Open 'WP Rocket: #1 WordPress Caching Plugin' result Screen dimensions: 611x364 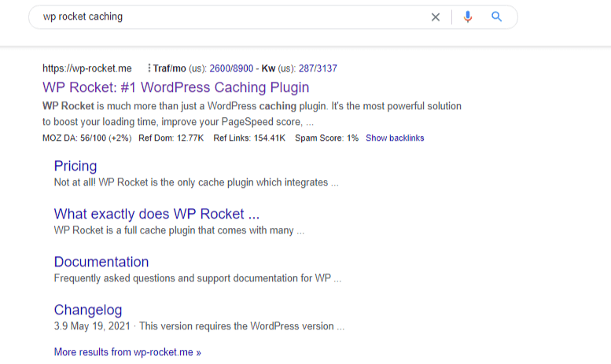pos(175,87)
